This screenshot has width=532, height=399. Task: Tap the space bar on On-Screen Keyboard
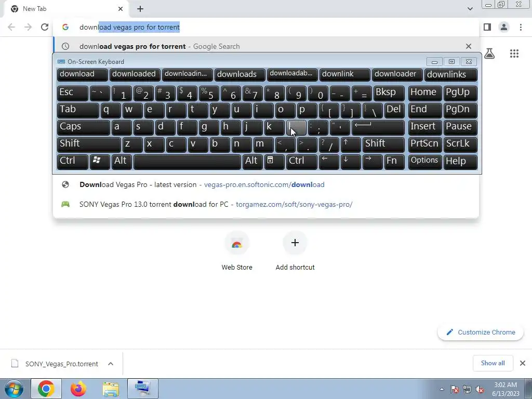tap(187, 162)
